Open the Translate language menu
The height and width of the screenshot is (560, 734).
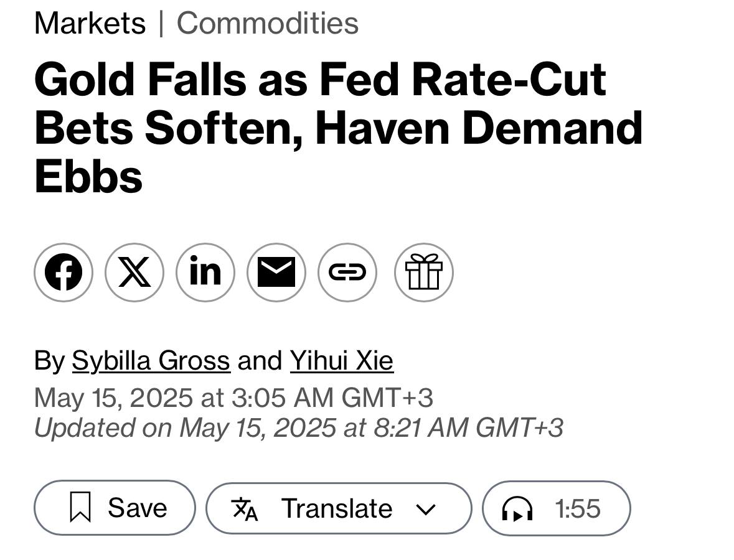pyautogui.click(x=339, y=508)
